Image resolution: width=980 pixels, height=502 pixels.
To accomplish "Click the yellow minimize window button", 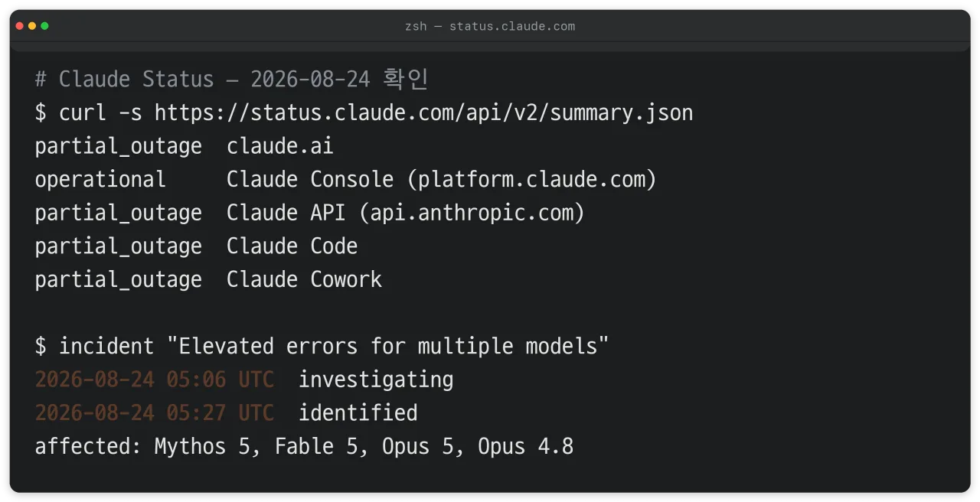I will coord(32,26).
